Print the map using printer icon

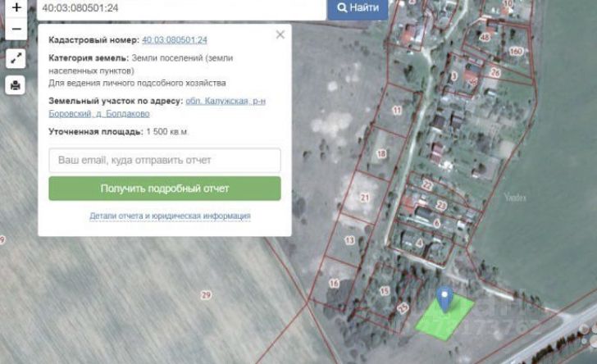pos(16,85)
